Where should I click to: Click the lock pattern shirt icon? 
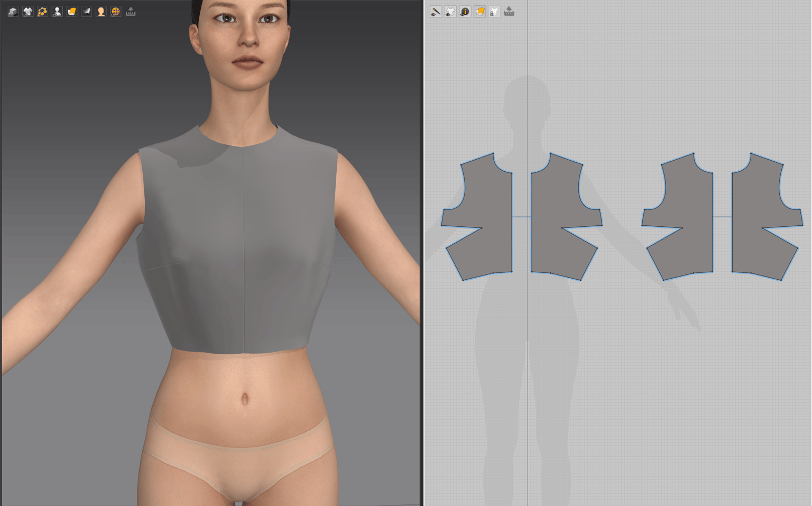click(494, 12)
